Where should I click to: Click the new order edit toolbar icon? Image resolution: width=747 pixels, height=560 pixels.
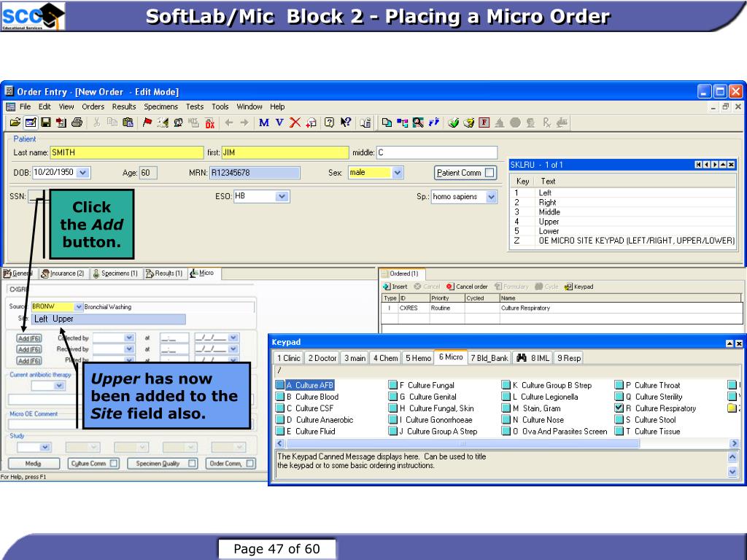click(31, 122)
